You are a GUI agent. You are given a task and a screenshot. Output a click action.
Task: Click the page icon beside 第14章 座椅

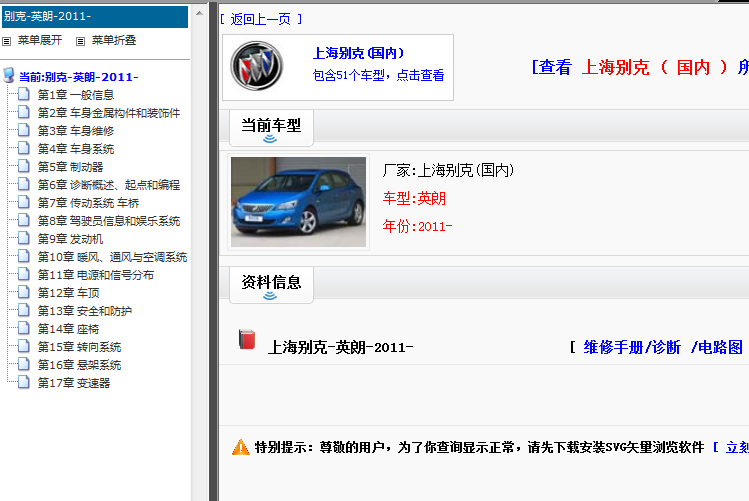coord(23,328)
